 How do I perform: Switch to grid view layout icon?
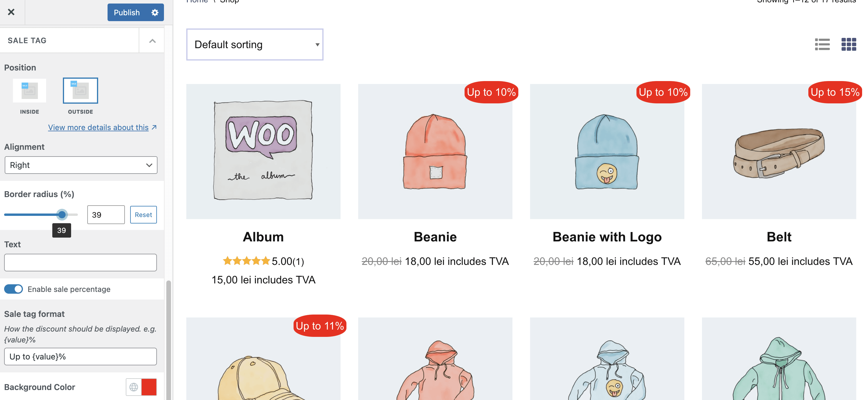click(x=848, y=44)
